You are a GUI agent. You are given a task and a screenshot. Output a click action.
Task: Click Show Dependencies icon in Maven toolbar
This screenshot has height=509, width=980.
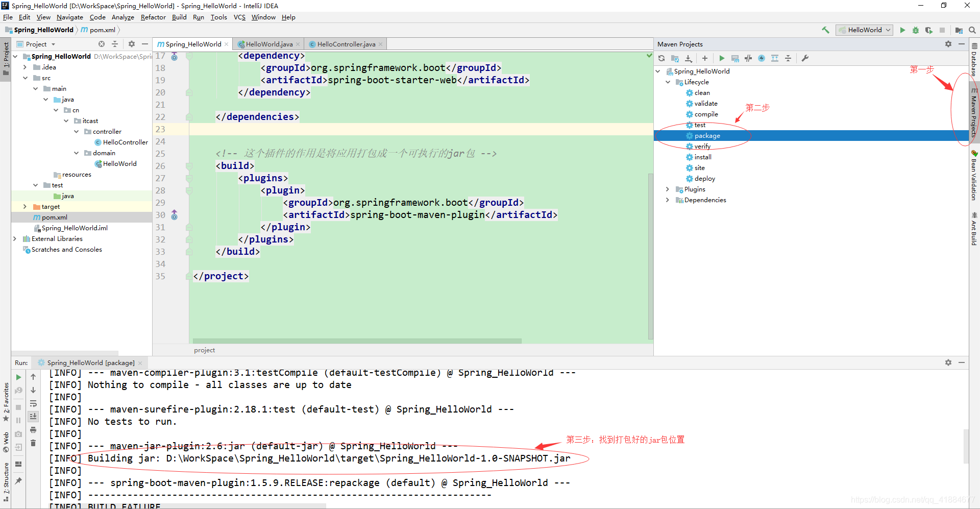(775, 58)
